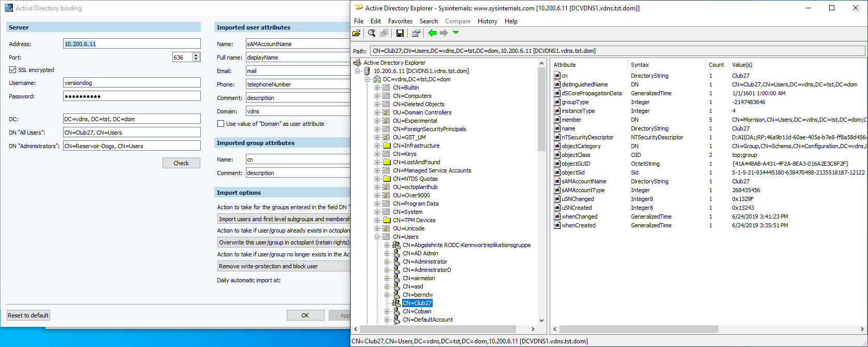The image size is (868, 347).
Task: Open the Search menu
Action: coord(429,21)
